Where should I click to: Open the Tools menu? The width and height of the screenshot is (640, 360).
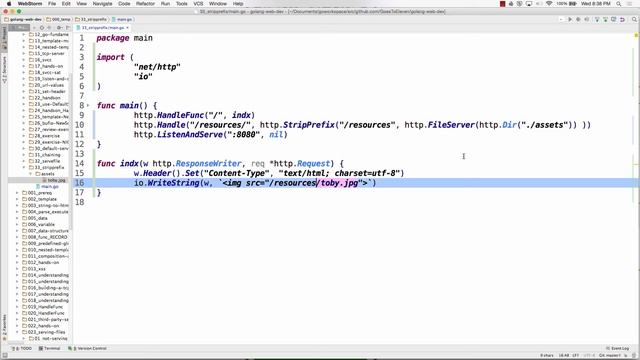182,4
